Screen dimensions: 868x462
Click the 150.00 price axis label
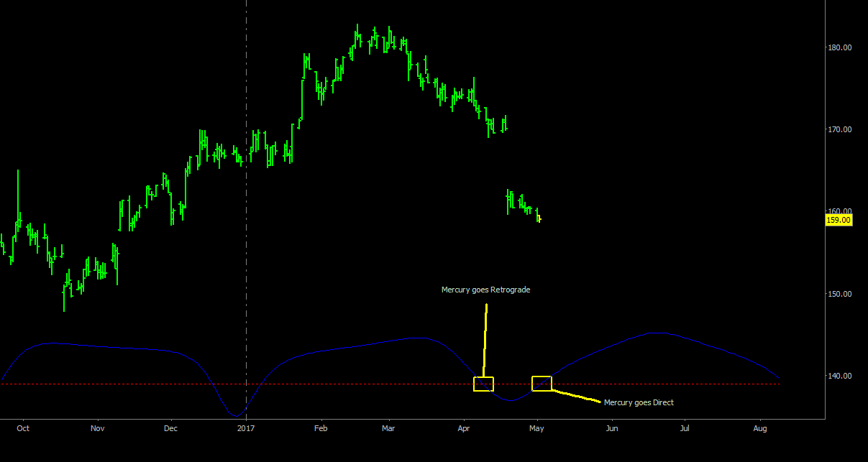(840, 294)
